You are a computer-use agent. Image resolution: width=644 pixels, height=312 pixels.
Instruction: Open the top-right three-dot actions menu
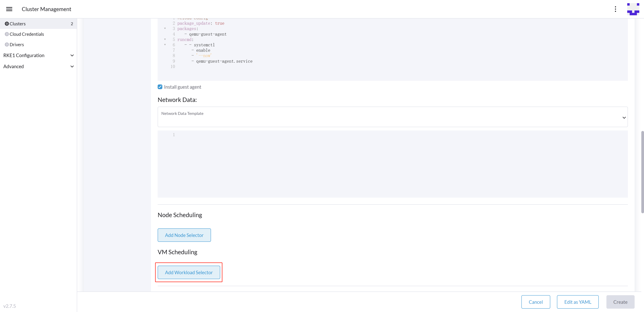tap(615, 9)
